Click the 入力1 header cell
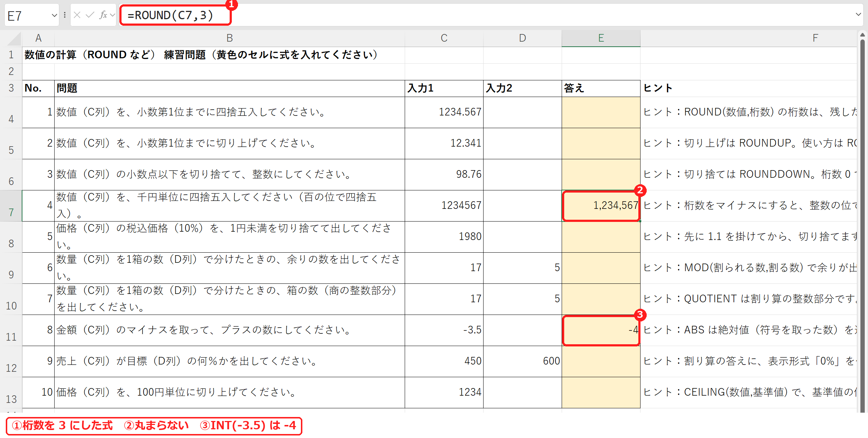 [444, 88]
